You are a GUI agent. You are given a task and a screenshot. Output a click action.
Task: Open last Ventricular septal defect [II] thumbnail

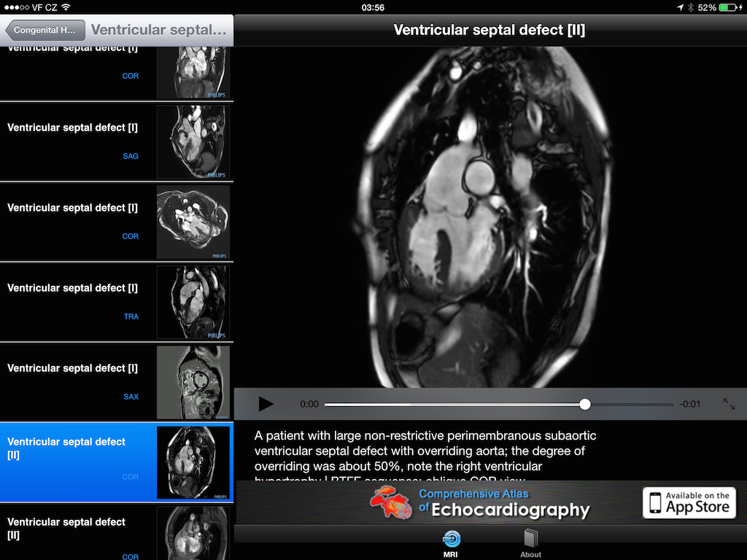coord(193,532)
